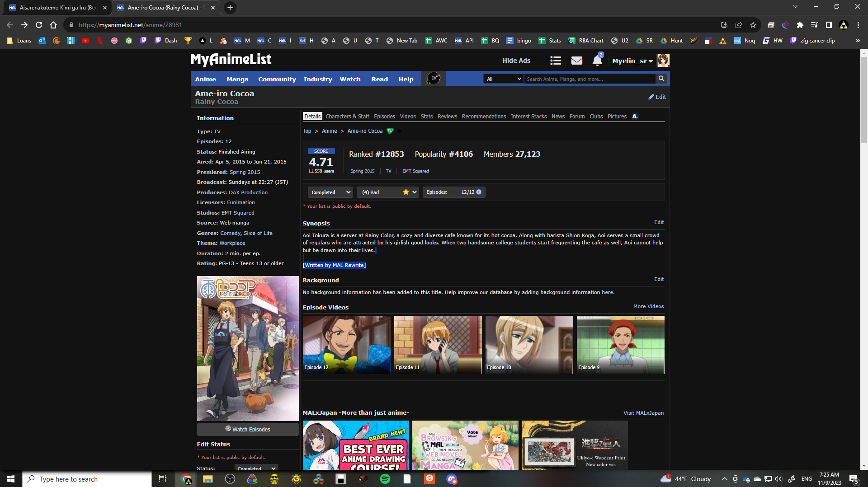Open the Completed status dropdown
The width and height of the screenshot is (868, 487).
(330, 192)
